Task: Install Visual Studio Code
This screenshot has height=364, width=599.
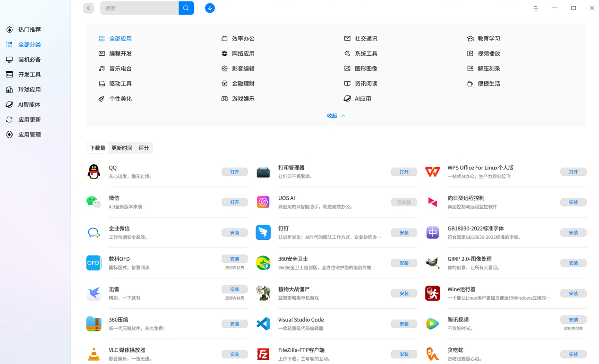Action: [x=404, y=324]
